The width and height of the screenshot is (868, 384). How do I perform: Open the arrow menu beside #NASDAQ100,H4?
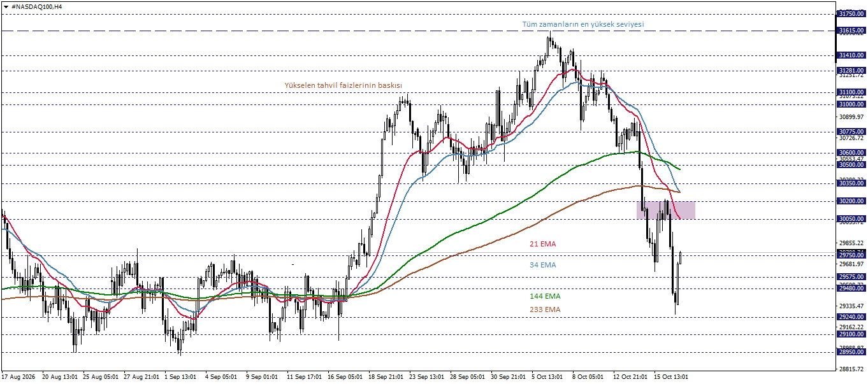[x=6, y=6]
